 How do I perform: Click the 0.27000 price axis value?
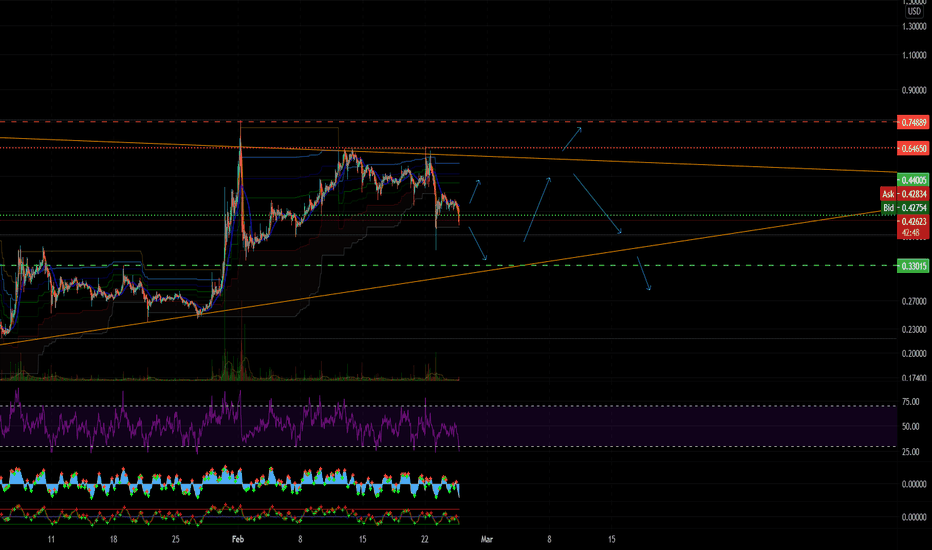tap(914, 301)
